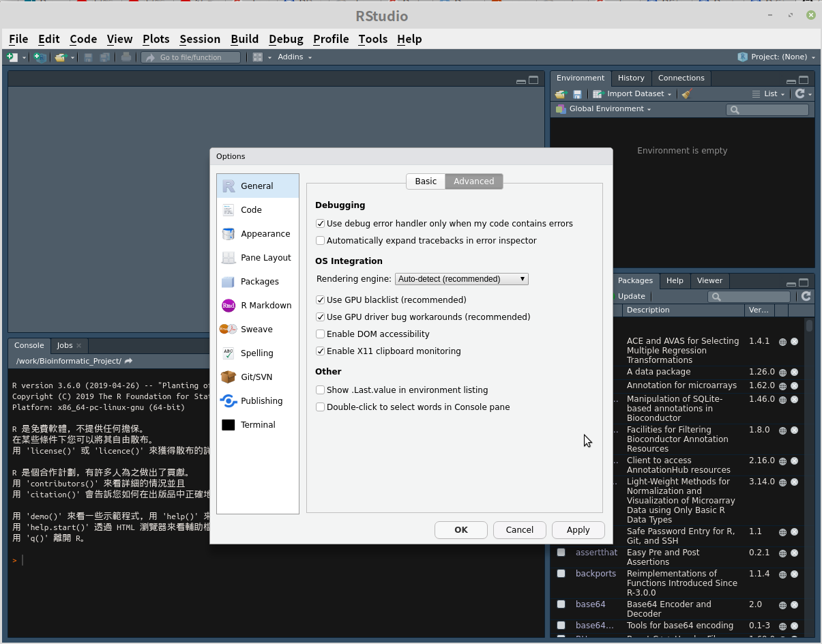This screenshot has height=644, width=822.
Task: Clear environment objects with the broom icon
Action: pos(687,93)
